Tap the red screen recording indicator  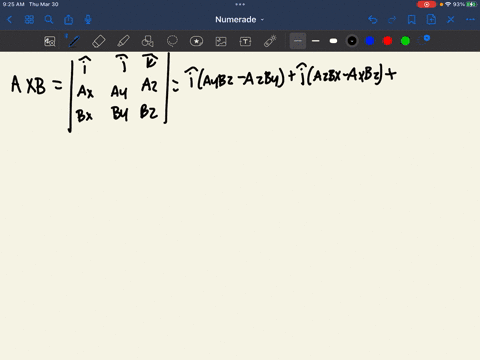click(426, 4)
